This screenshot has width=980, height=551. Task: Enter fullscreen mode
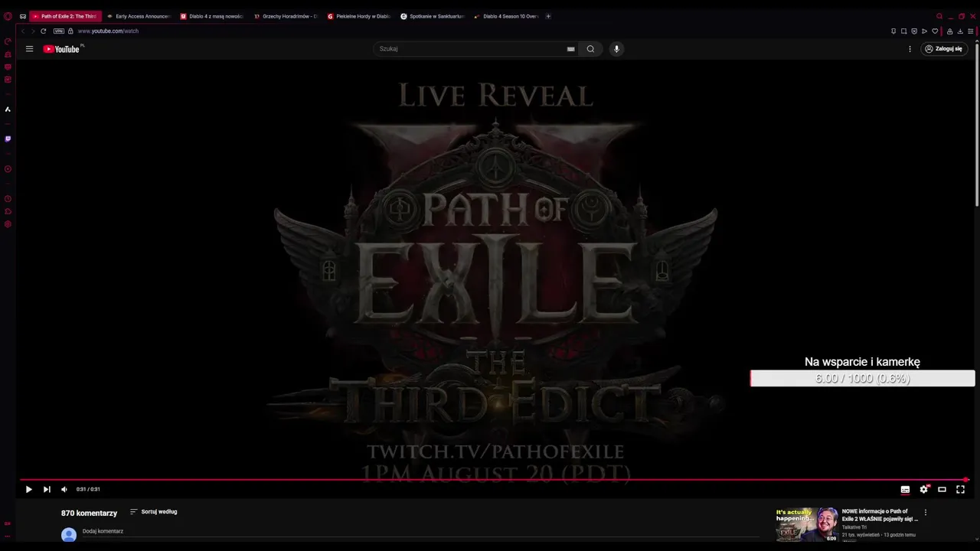tap(960, 490)
